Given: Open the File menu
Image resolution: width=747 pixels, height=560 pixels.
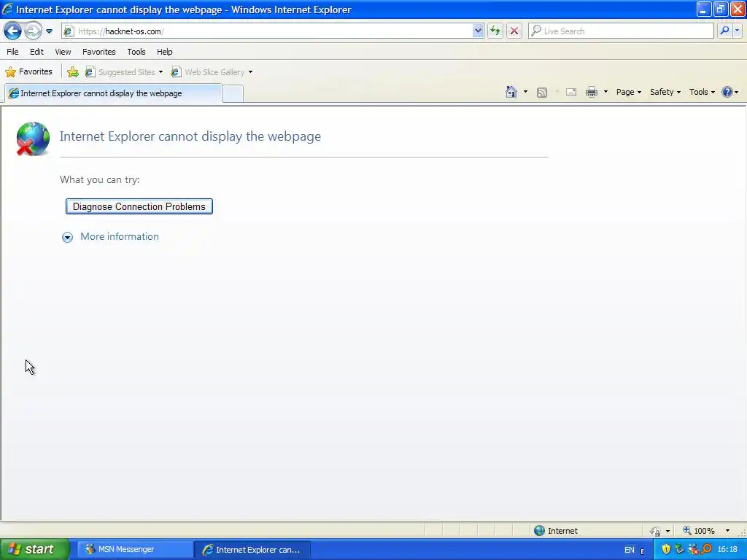Looking at the screenshot, I should (x=12, y=52).
